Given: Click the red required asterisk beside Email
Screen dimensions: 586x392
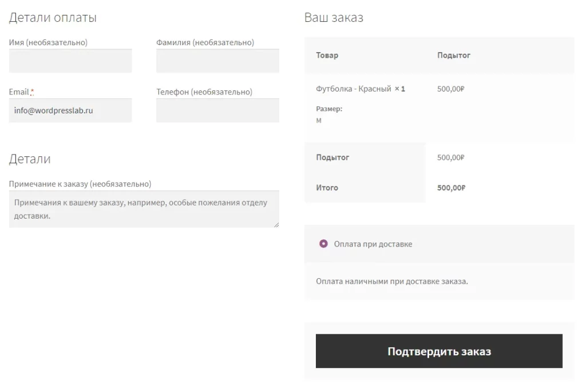Looking at the screenshot, I should pos(32,92).
